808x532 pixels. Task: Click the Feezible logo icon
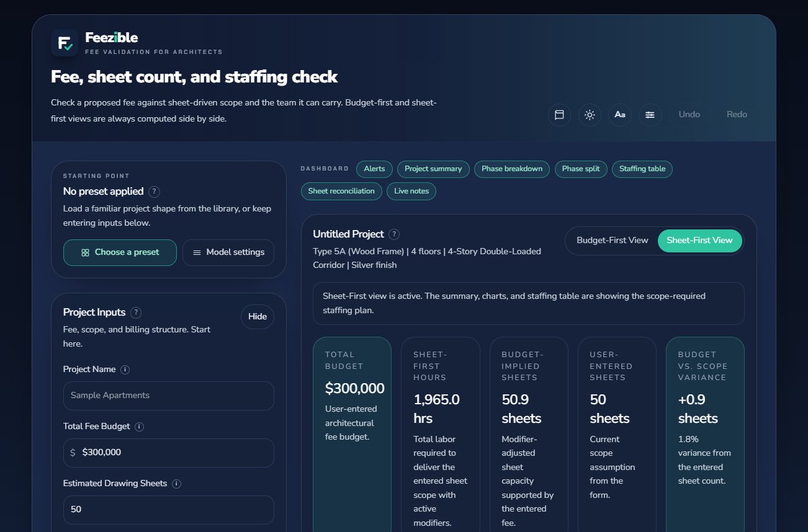click(x=64, y=43)
